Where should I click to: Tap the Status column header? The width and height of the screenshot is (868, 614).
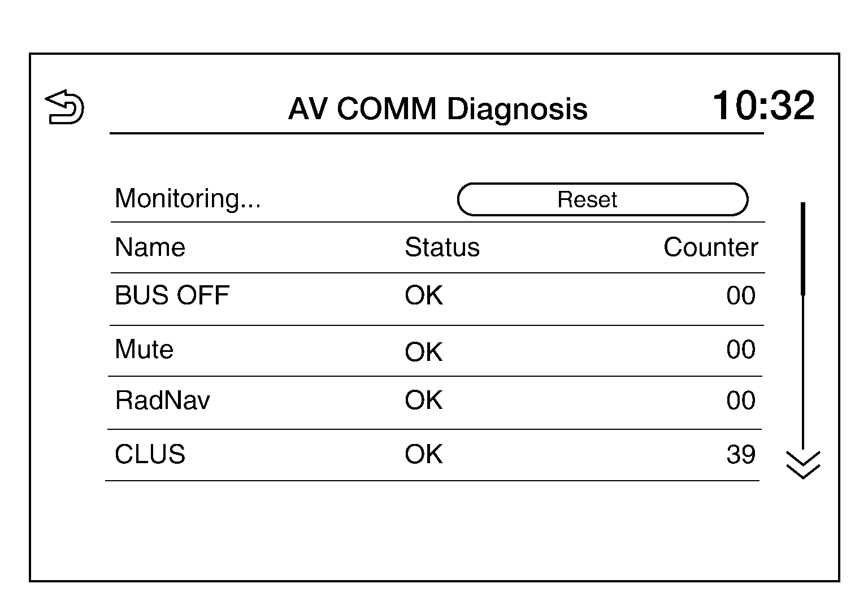(x=442, y=247)
